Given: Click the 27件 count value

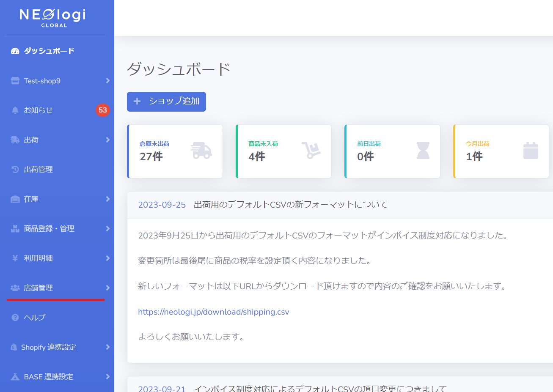Looking at the screenshot, I should click(x=151, y=156).
